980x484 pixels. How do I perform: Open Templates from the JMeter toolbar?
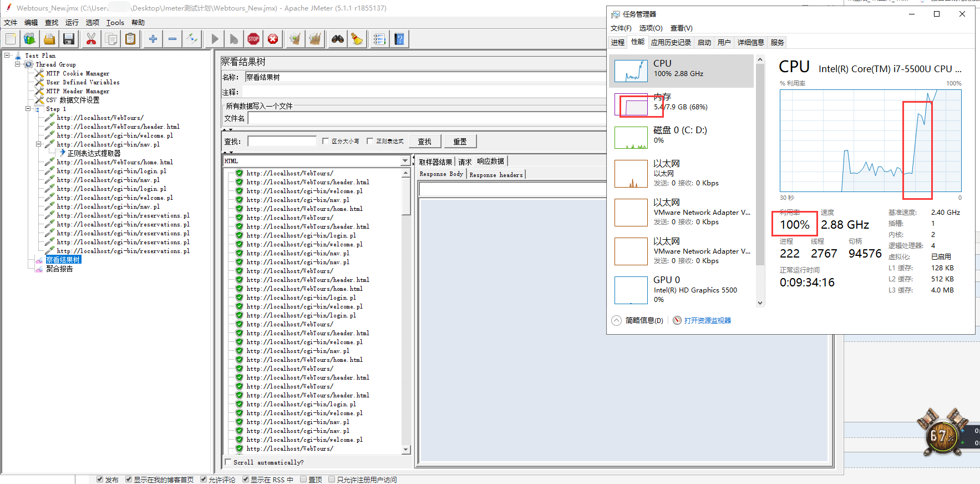pos(30,39)
